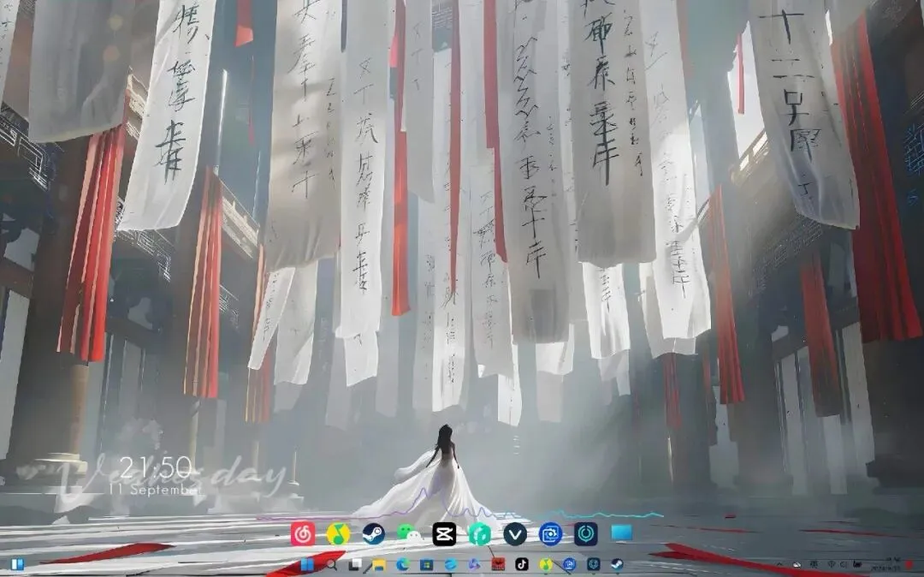
Task: Open taskbar Search magnifier
Action: pos(331,565)
